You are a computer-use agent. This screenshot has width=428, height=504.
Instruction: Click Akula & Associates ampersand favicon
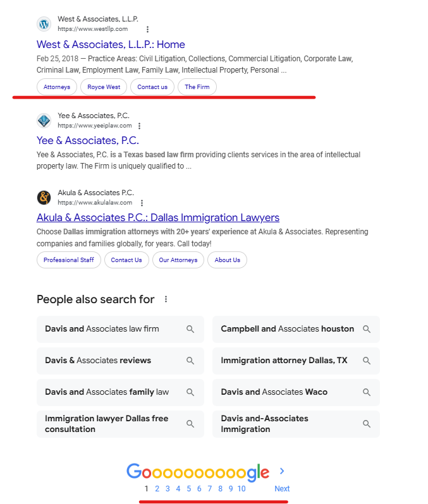point(44,198)
